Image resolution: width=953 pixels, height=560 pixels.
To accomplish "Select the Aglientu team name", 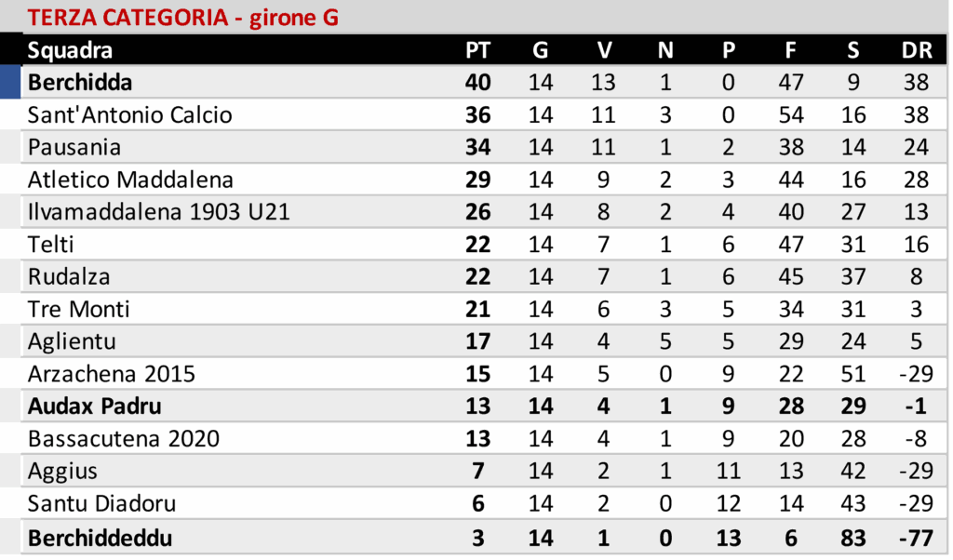I will (x=72, y=342).
